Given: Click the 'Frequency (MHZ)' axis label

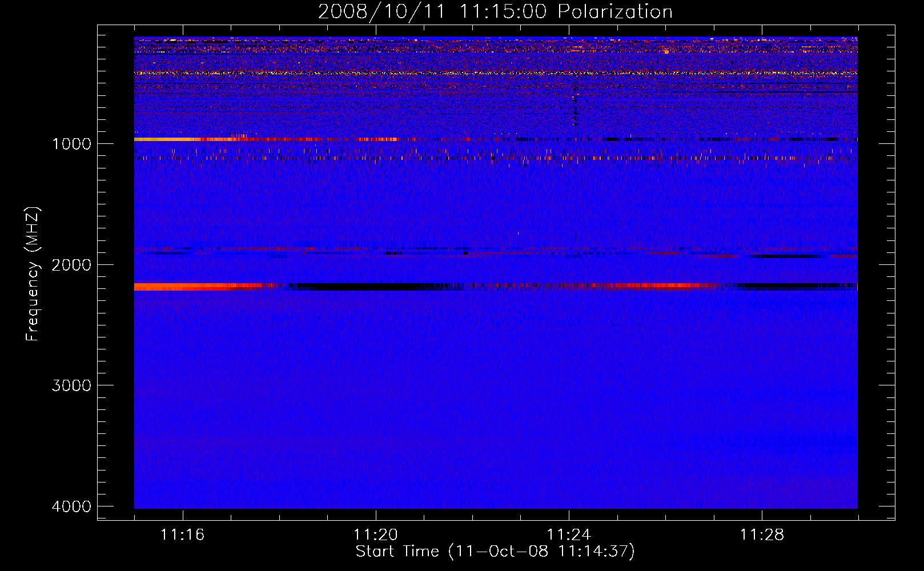Looking at the screenshot, I should pyautogui.click(x=33, y=274).
